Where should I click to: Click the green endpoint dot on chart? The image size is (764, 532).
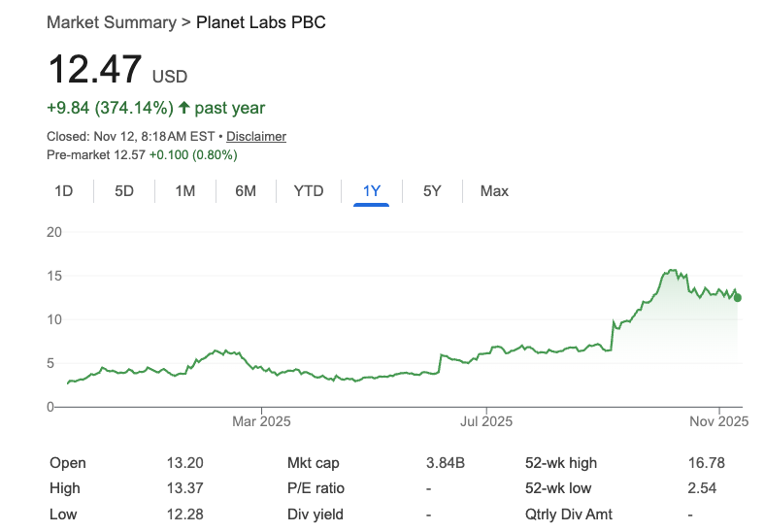tap(738, 298)
